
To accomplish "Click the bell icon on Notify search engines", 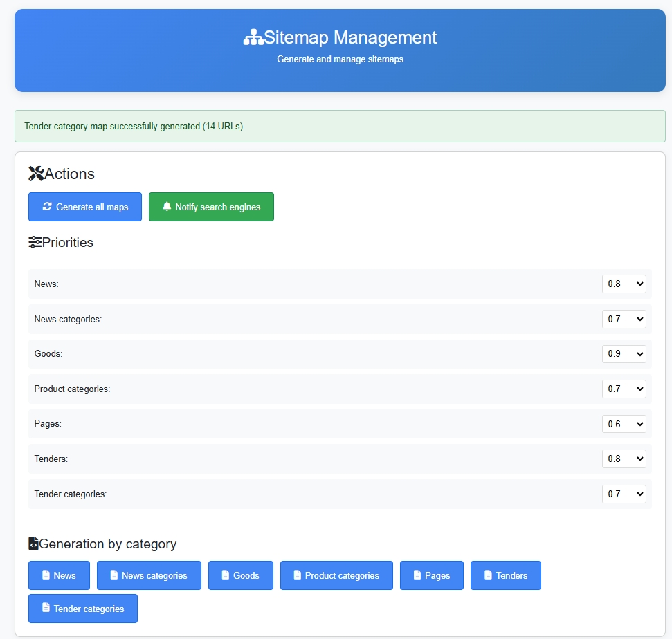I will [x=167, y=207].
